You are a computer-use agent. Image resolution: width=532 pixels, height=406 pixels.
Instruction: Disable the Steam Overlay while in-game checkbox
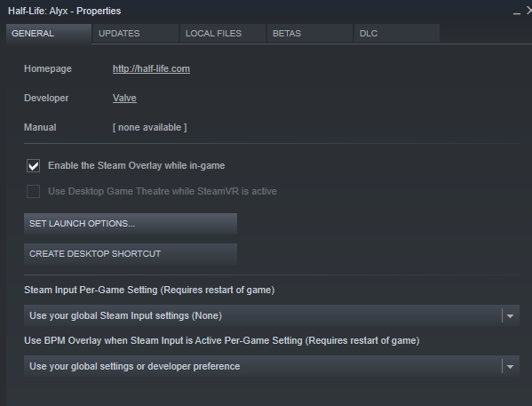click(x=33, y=165)
